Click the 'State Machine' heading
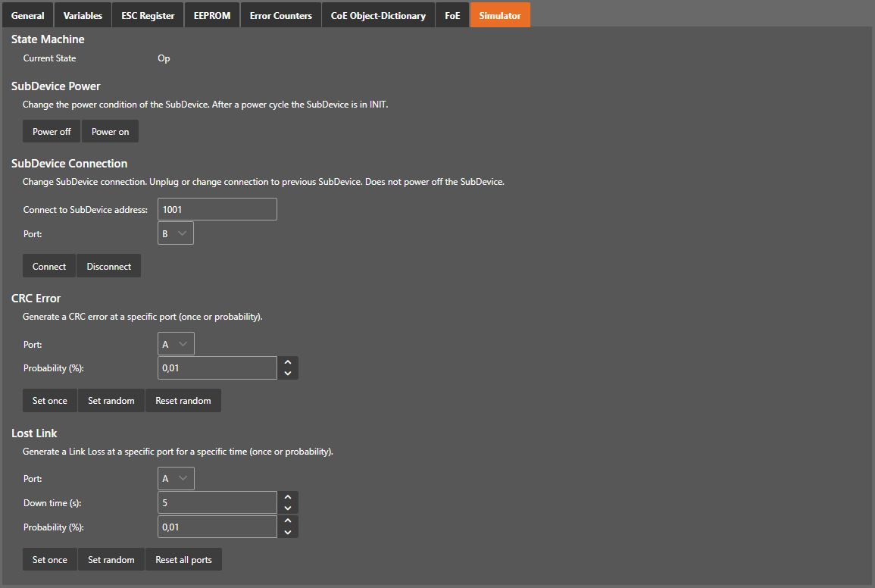The height and width of the screenshot is (588, 875). click(48, 39)
